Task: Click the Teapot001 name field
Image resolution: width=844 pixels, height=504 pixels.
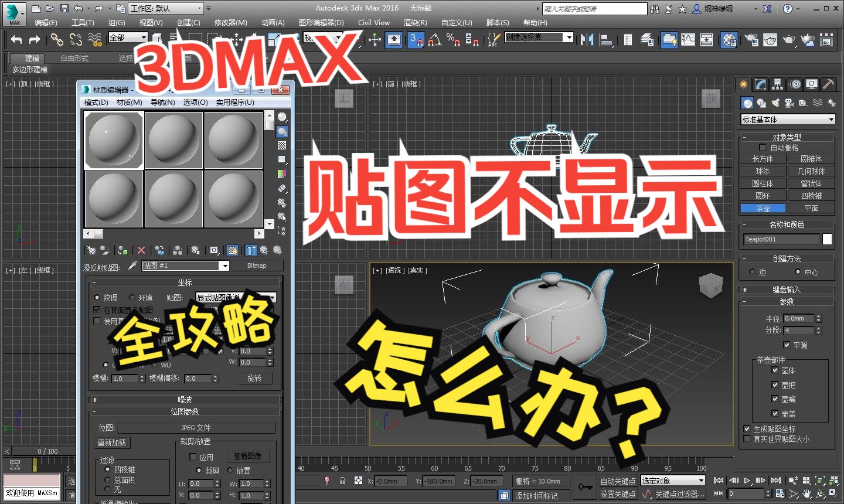Action: point(781,239)
